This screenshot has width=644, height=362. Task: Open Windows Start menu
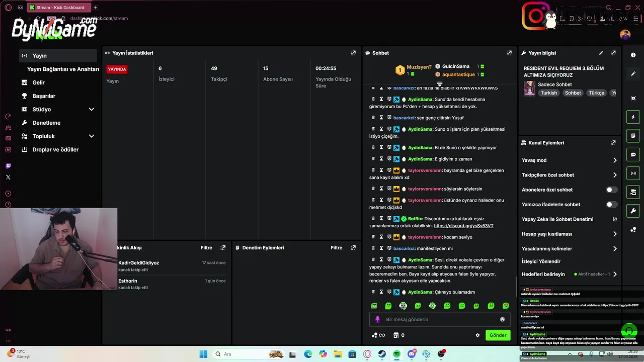pyautogui.click(x=203, y=354)
